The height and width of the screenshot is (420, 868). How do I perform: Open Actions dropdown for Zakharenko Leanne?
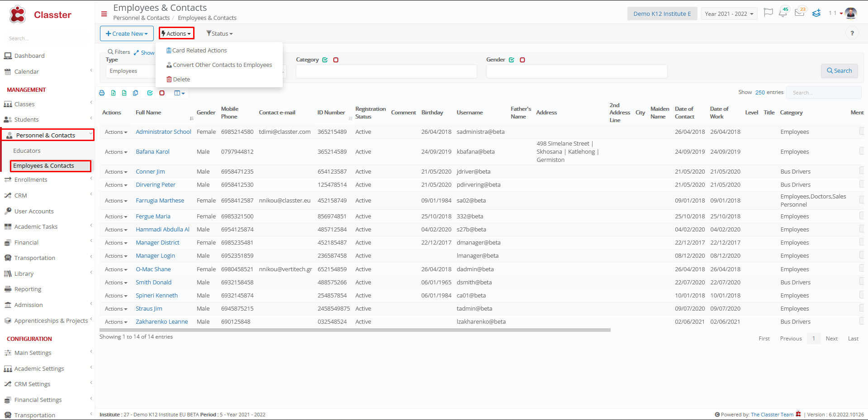click(116, 321)
